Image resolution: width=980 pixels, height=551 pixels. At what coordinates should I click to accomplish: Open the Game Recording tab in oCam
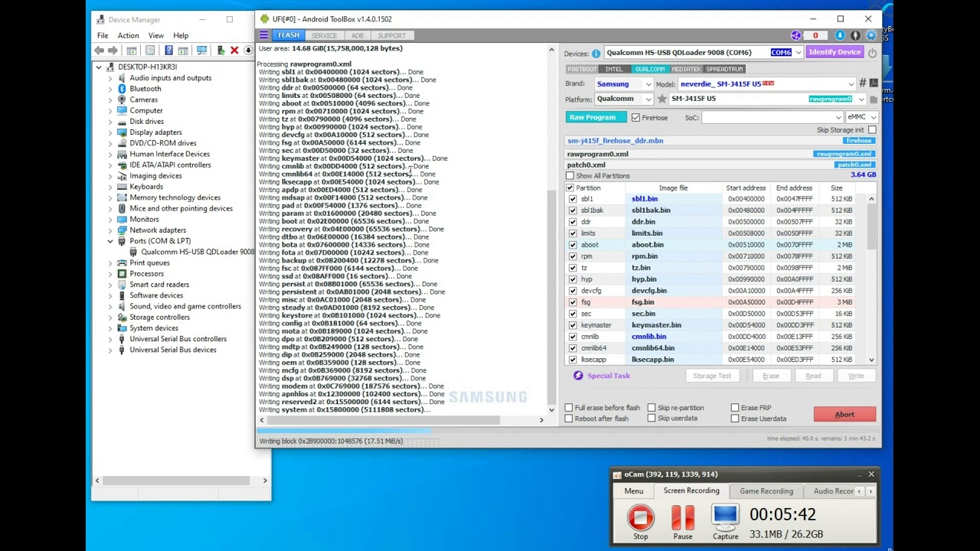pyautogui.click(x=766, y=491)
